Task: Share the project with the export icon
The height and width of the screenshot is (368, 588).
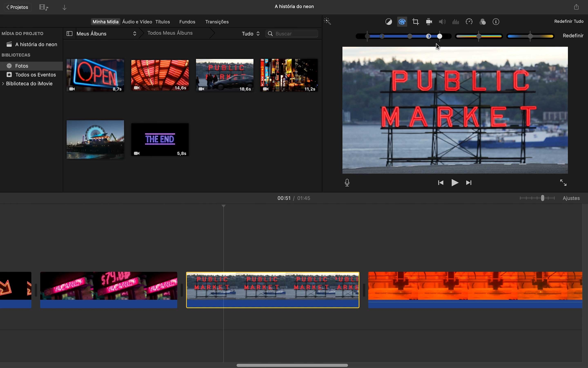Action: (576, 7)
